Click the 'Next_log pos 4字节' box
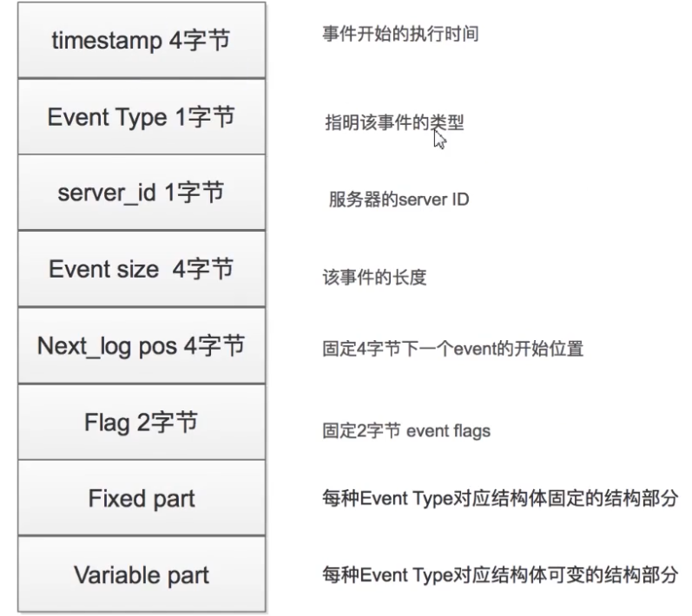 (142, 345)
